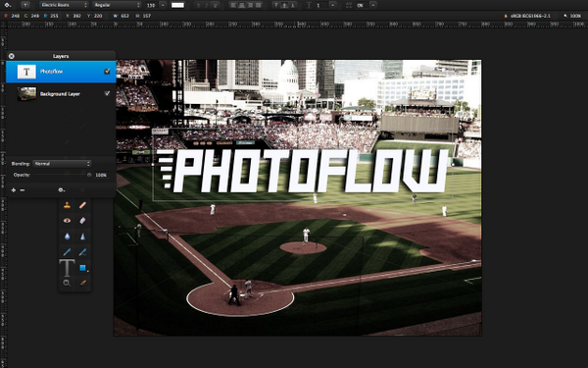588x368 pixels.
Task: Click the character spacing 0% field
Action: click(x=362, y=5)
